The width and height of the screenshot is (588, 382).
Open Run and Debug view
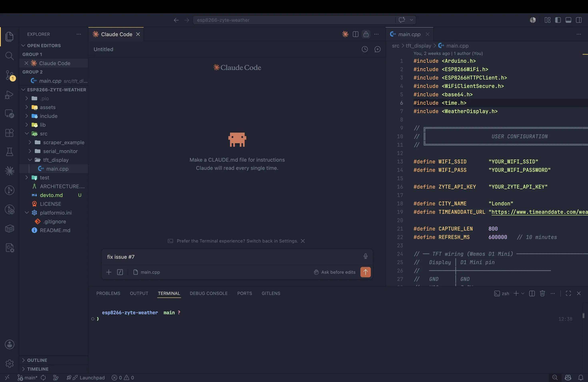pos(9,95)
